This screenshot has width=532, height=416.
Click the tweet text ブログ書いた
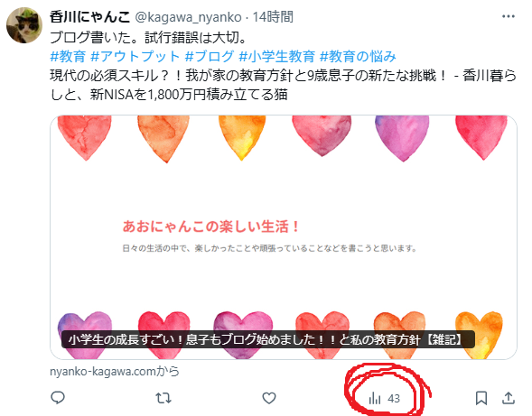click(90, 37)
